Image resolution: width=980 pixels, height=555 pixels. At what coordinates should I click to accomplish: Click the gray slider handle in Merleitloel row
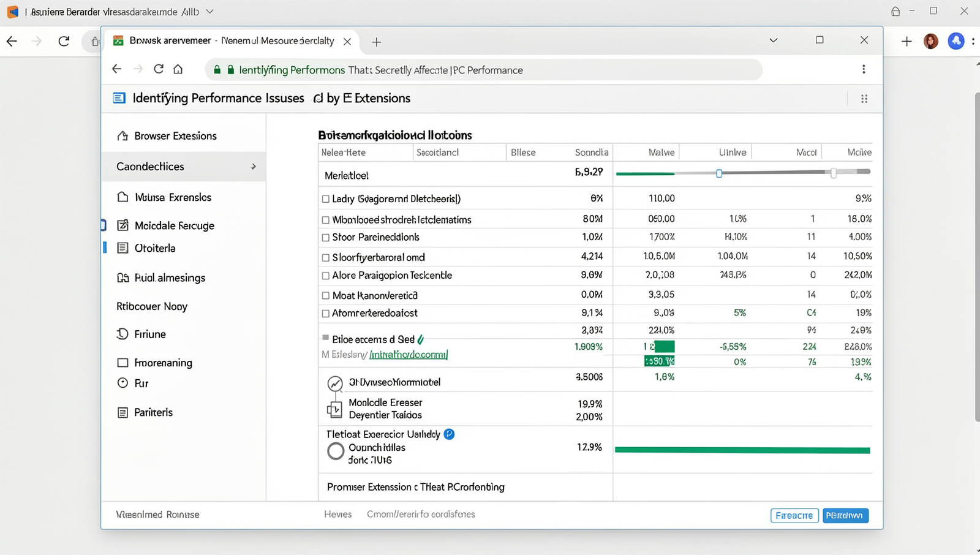[834, 173]
